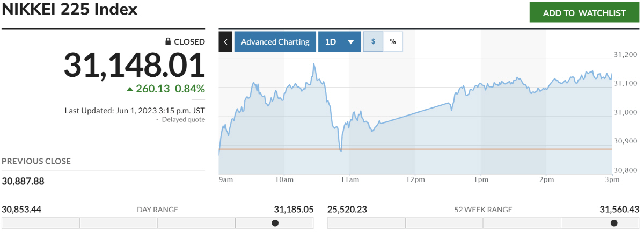Click the 52 week high value 31,560.43
This screenshot has width=644, height=238.
point(618,209)
